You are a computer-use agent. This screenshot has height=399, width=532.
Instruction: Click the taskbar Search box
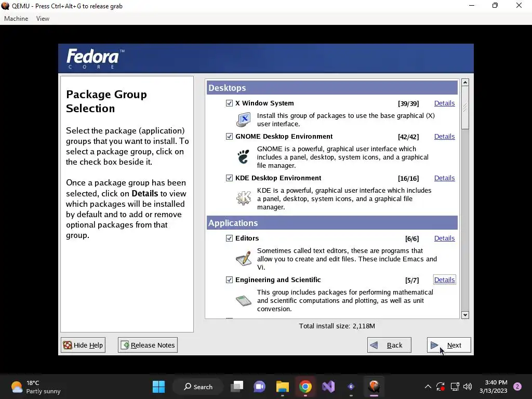[198, 387]
